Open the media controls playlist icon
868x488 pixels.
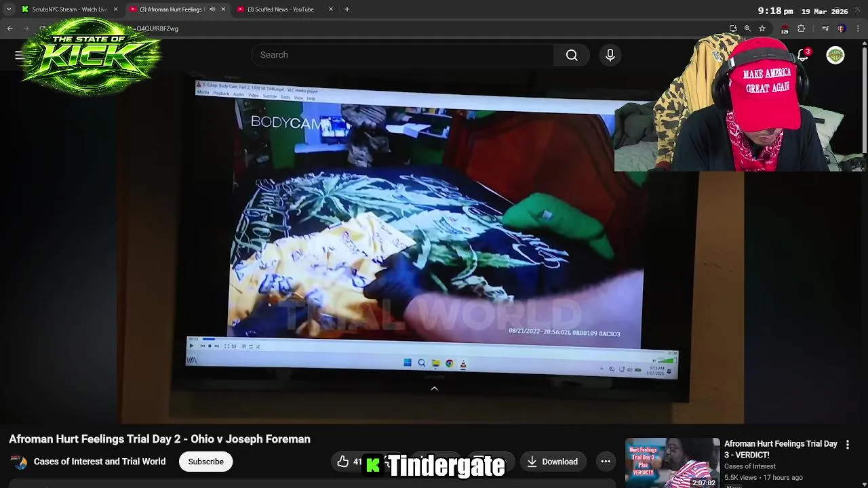coord(825,28)
